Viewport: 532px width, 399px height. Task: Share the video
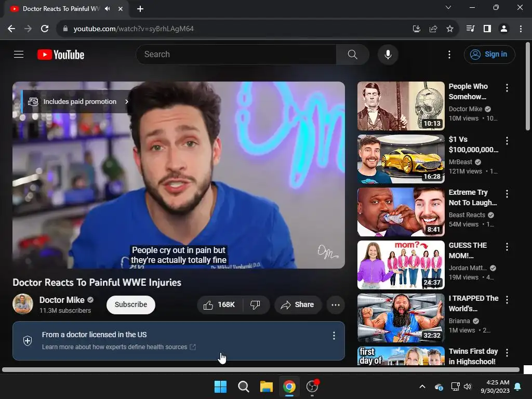pyautogui.click(x=297, y=304)
